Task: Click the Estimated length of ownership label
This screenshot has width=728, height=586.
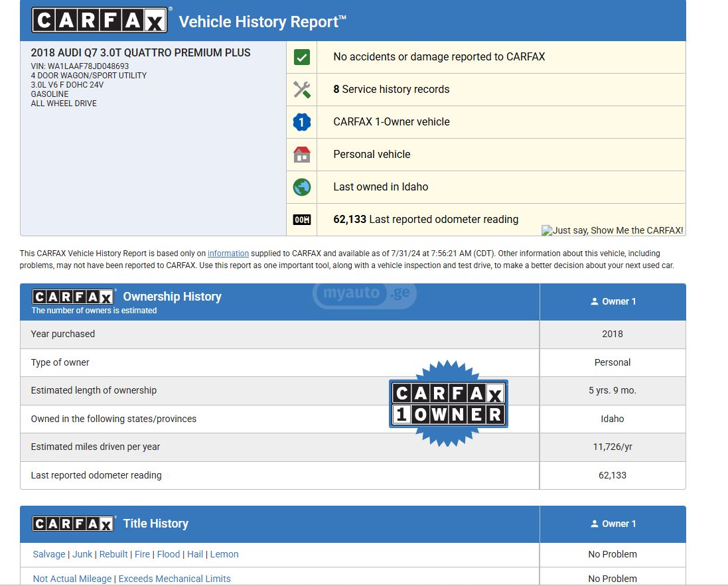Action: 94,390
